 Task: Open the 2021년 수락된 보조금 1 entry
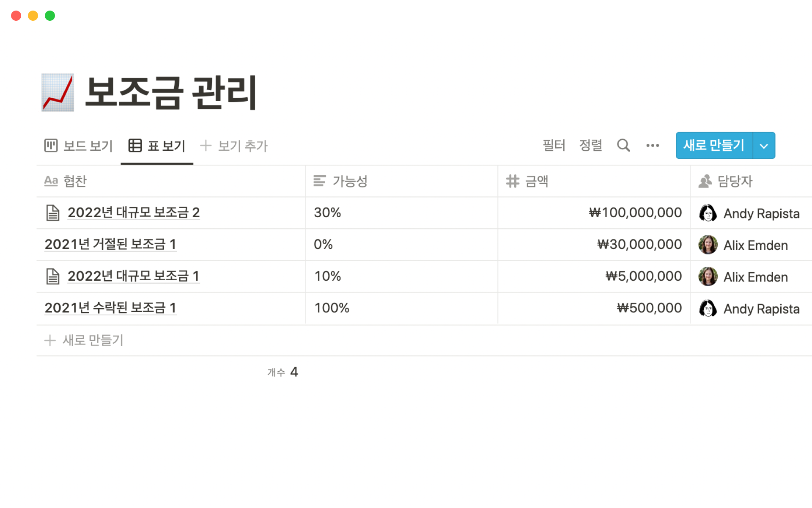[x=110, y=308]
